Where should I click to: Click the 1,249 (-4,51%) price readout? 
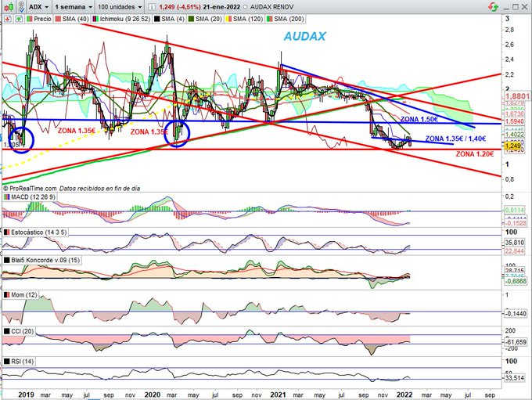point(180,7)
